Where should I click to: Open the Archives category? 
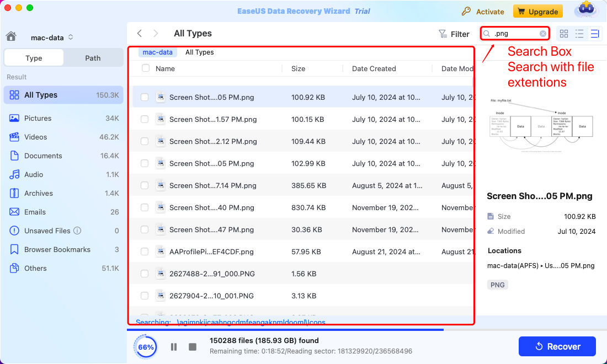click(x=63, y=194)
